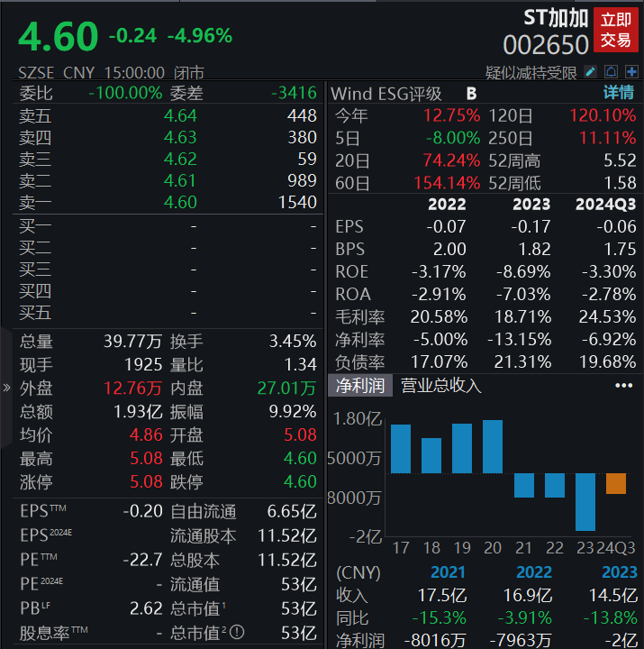The width and height of the screenshot is (644, 649).
Task: Click the 卖五 price 4.64
Action: click(x=180, y=115)
